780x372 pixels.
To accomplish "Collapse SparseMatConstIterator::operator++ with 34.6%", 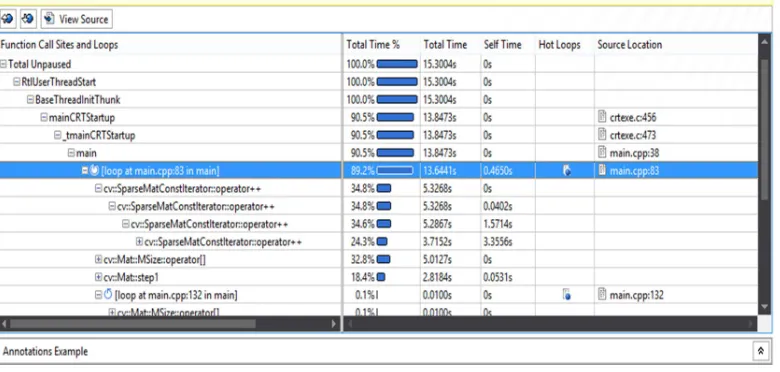I will pos(125,224).
